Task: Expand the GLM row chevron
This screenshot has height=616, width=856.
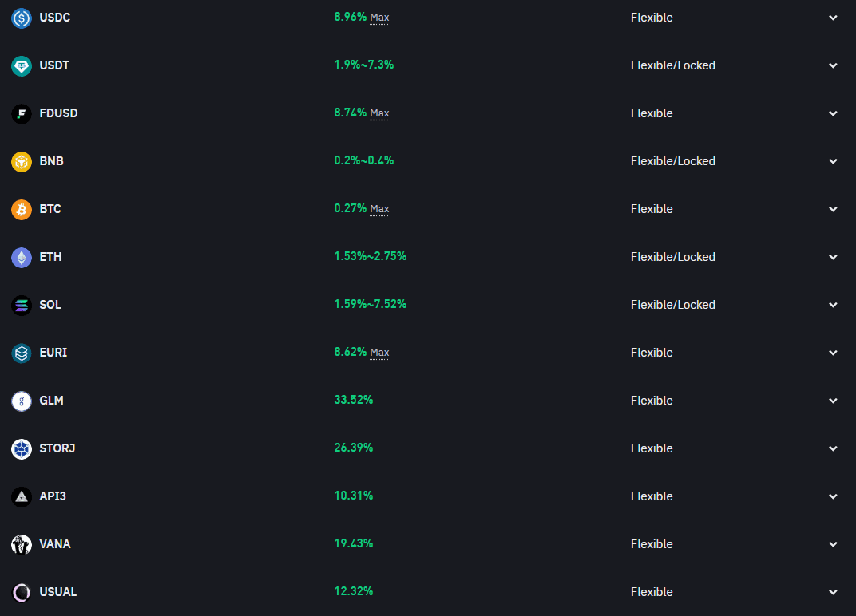Action: (833, 401)
